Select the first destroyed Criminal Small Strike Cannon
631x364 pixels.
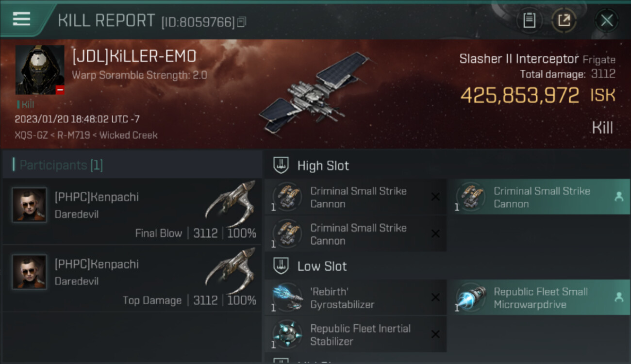tap(355, 197)
